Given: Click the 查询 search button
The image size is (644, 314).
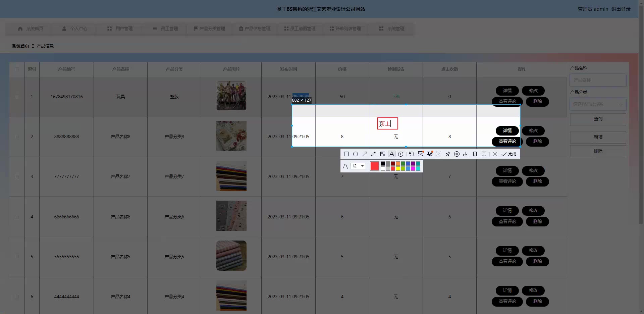Looking at the screenshot, I should 598,119.
